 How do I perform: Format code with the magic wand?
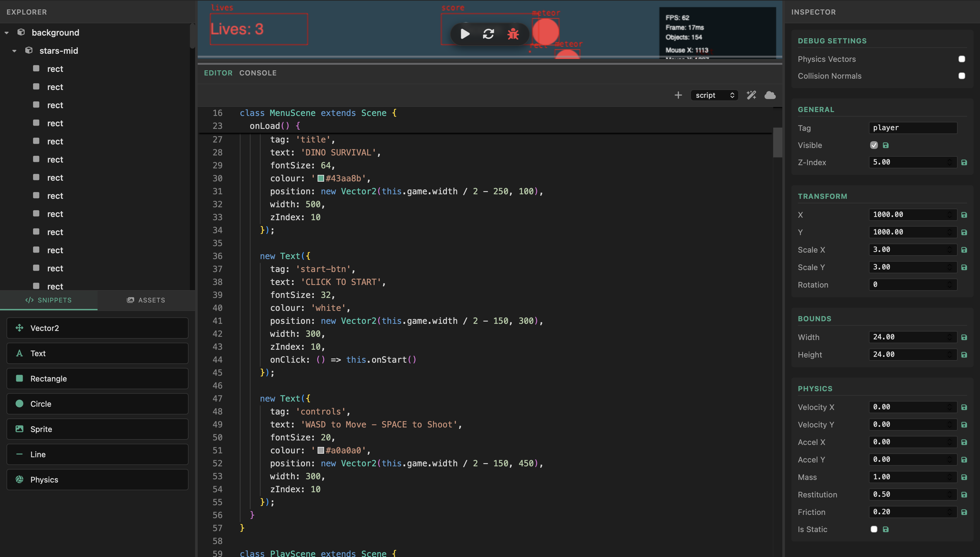click(x=751, y=95)
